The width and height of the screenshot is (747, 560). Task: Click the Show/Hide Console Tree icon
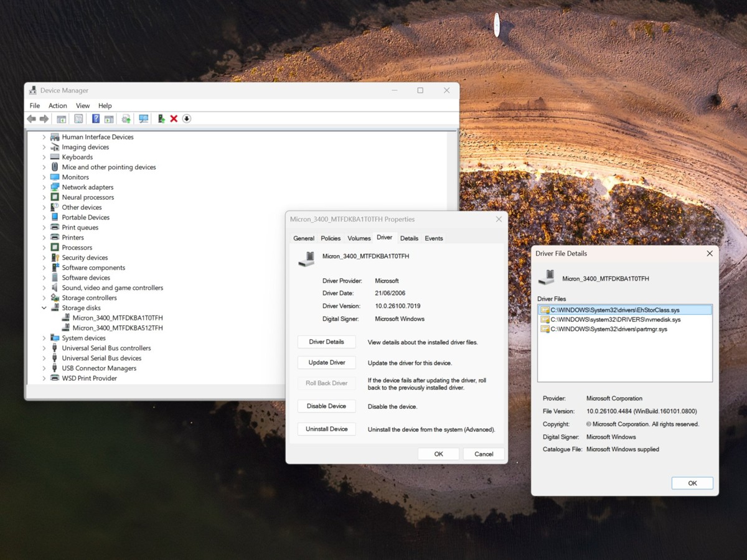[60, 118]
